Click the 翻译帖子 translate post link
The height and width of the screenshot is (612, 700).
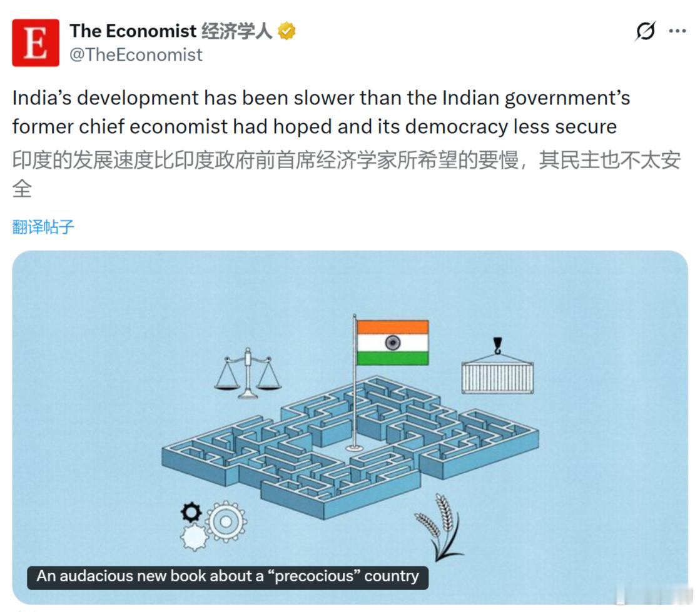point(43,227)
